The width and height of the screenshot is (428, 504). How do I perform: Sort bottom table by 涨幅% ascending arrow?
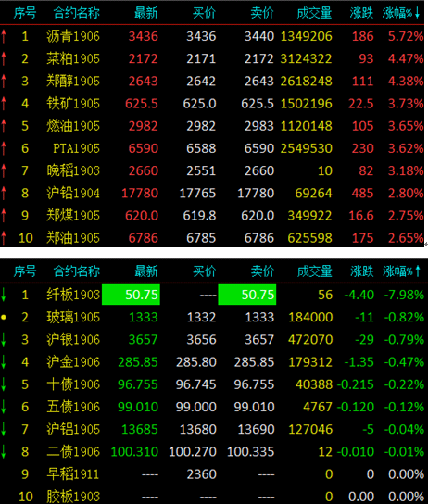click(418, 271)
